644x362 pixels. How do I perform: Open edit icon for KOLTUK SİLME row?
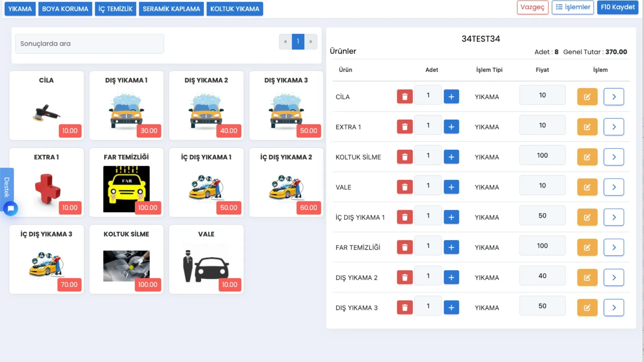click(x=587, y=157)
